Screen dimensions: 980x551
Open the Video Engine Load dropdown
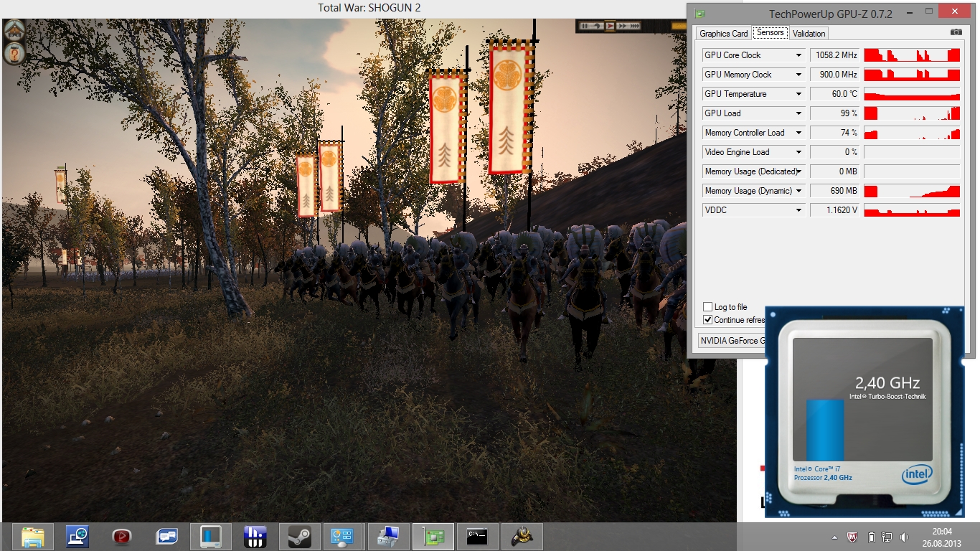(x=798, y=152)
